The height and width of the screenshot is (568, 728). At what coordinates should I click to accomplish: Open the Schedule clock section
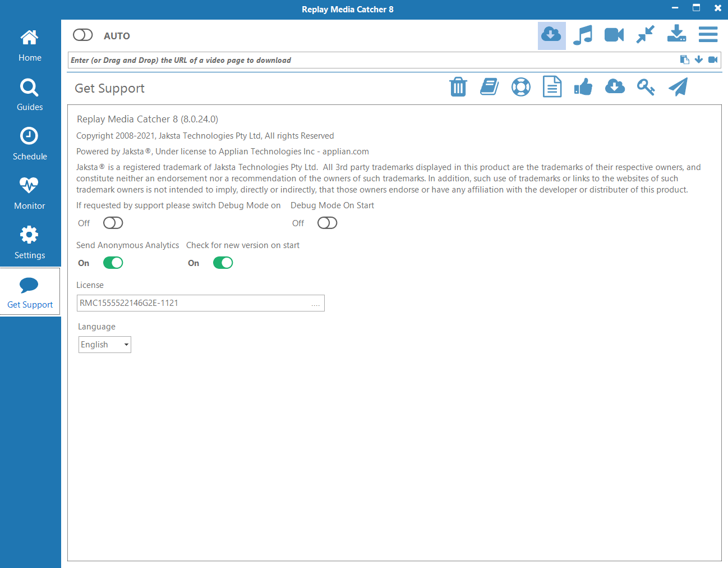[x=30, y=144]
